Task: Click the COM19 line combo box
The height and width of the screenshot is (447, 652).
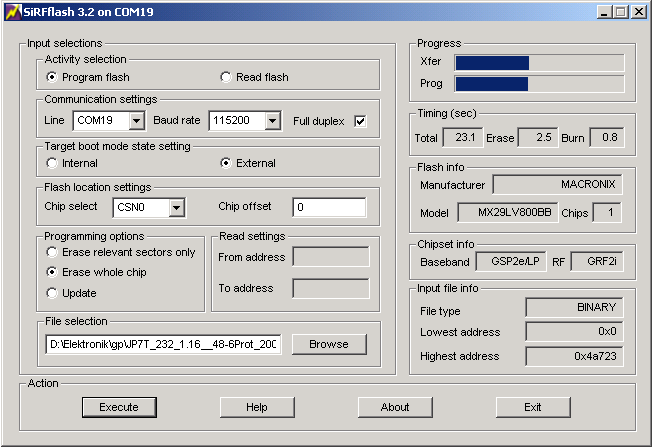Action: (109, 121)
